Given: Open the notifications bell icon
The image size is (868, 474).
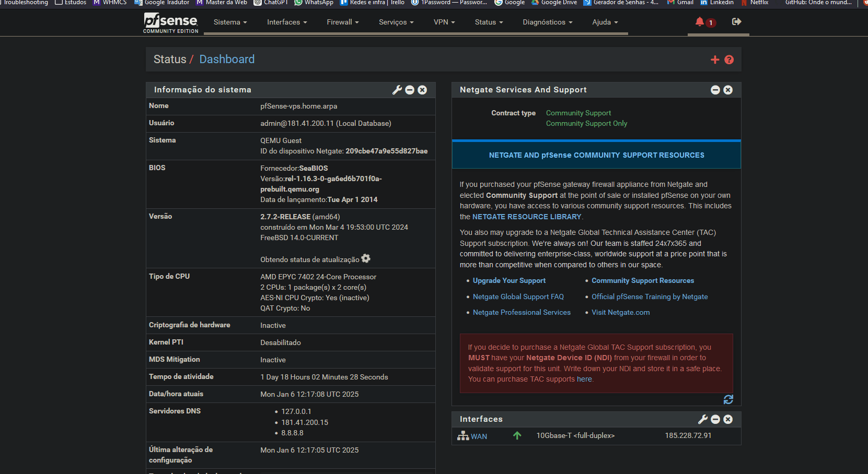Looking at the screenshot, I should [x=700, y=22].
